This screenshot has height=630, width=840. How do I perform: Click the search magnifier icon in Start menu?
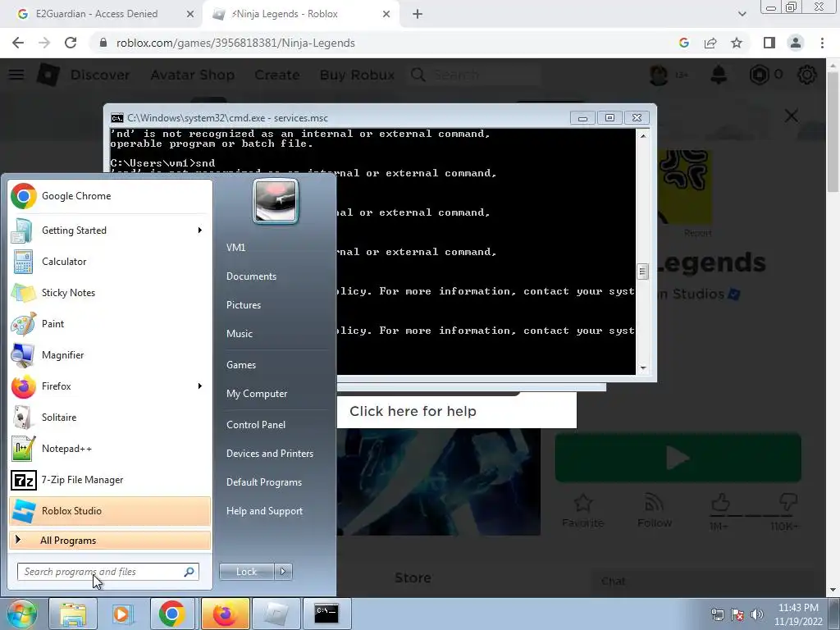[x=189, y=572]
